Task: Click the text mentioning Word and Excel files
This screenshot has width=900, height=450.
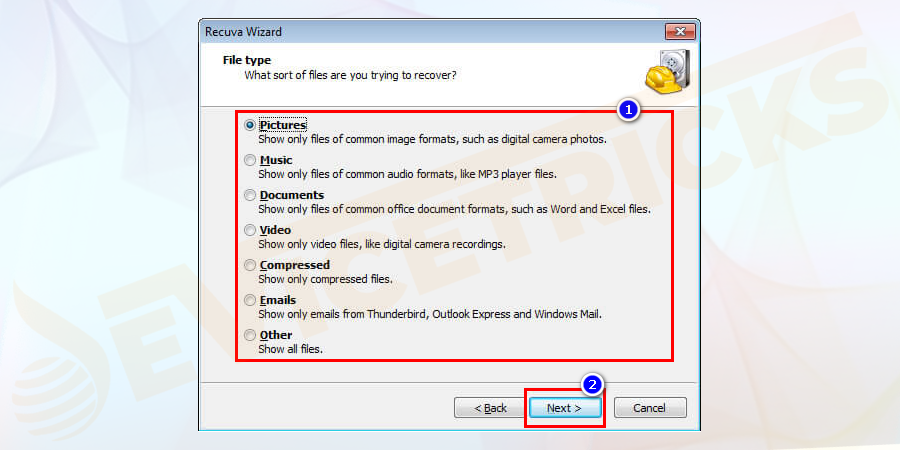Action: [454, 209]
